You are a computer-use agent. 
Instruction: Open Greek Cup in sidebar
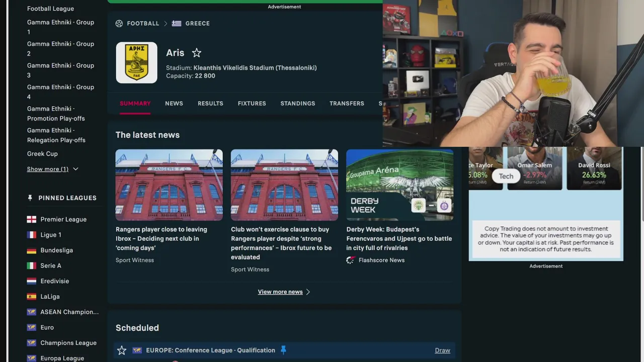42,154
